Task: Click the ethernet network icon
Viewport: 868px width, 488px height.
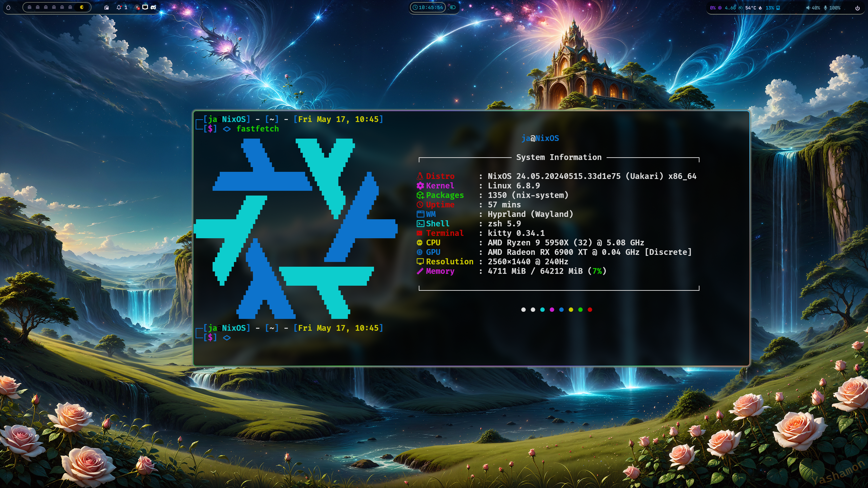Action: tap(145, 7)
